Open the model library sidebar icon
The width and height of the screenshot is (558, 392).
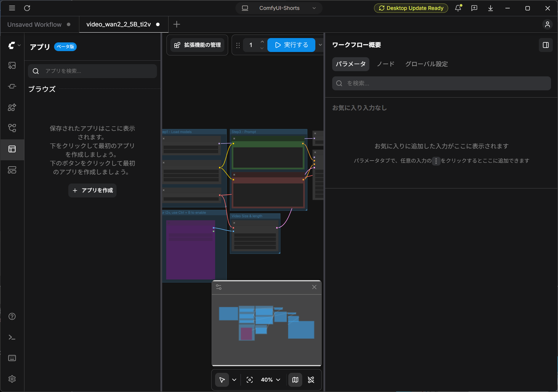pyautogui.click(x=12, y=107)
